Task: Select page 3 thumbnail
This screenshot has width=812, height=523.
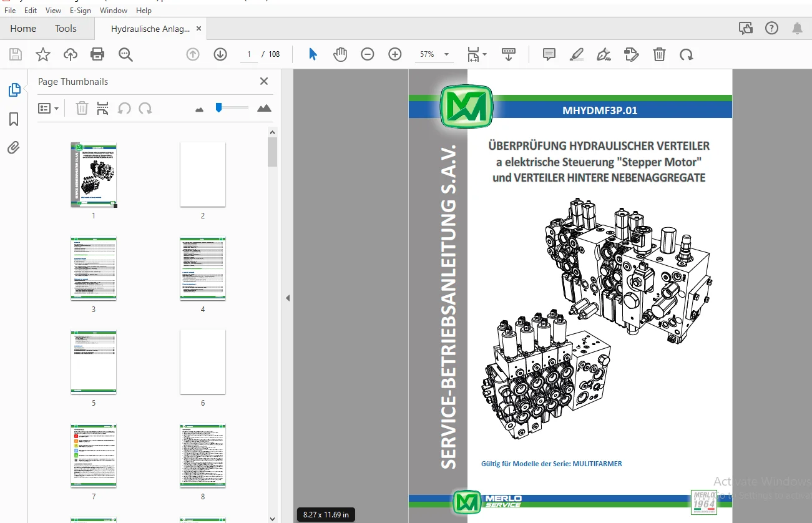Action: tap(94, 268)
